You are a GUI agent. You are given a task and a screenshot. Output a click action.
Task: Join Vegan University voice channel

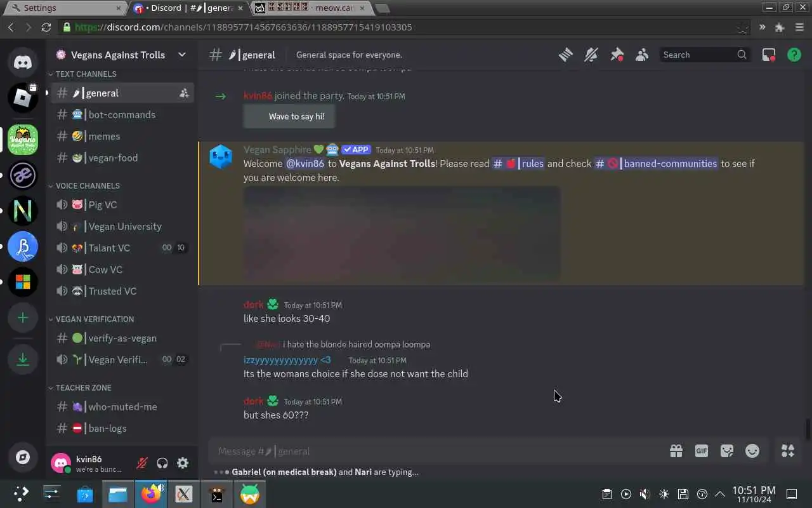point(122,227)
